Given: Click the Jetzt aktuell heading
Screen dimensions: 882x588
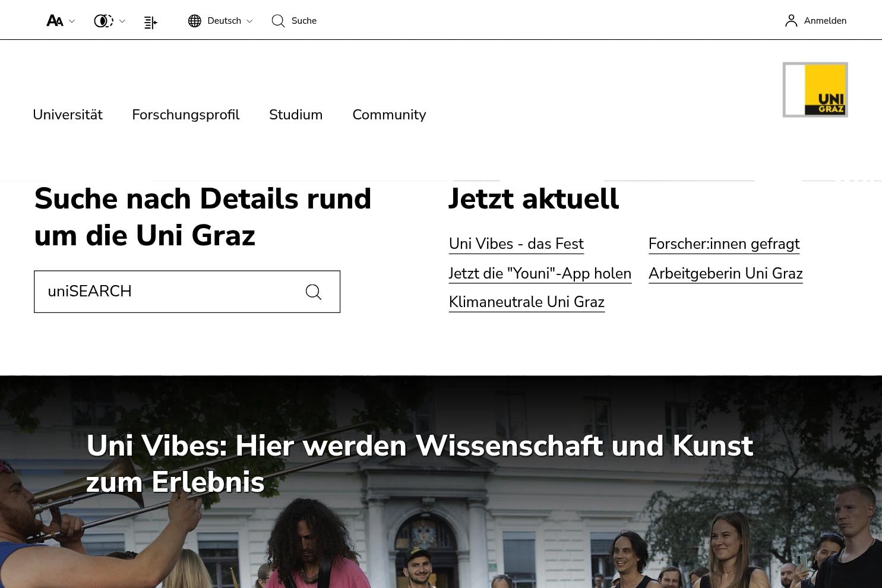Looking at the screenshot, I should point(533,199).
